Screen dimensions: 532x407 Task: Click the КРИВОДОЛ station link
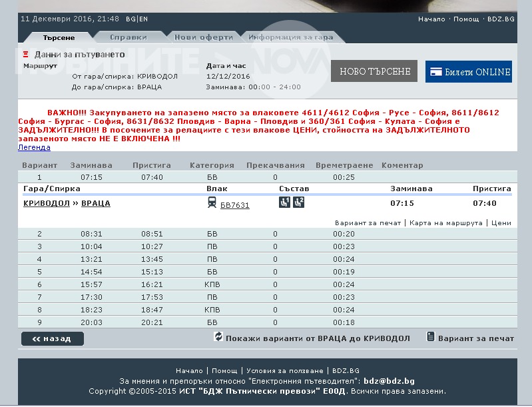[x=47, y=203]
